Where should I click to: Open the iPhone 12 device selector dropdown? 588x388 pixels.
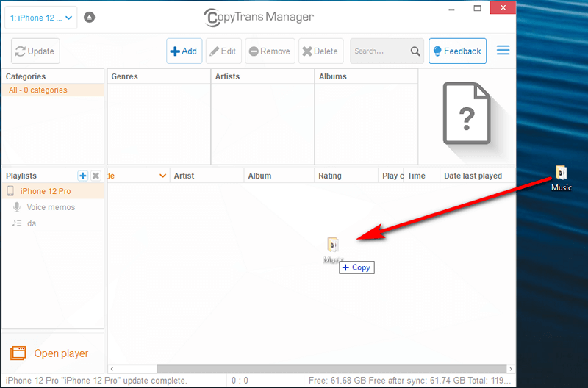[x=41, y=18]
